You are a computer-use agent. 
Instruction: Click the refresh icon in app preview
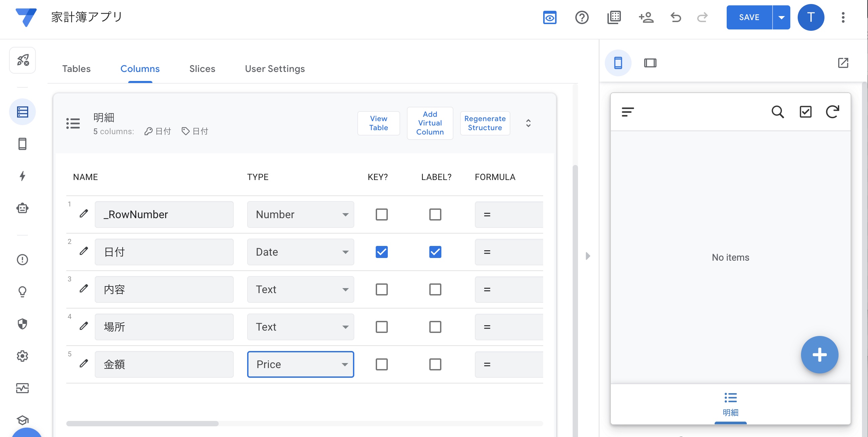point(832,112)
